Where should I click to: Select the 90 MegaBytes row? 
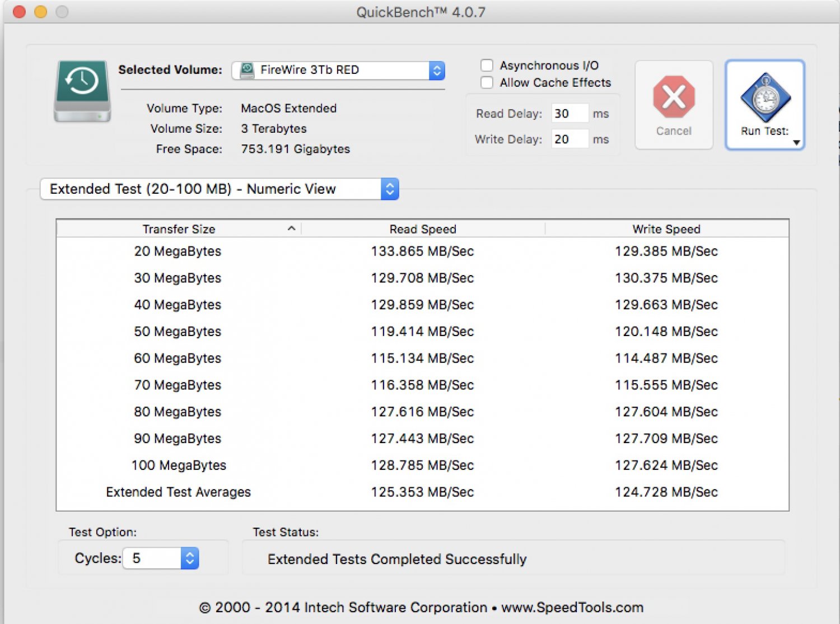[423, 439]
